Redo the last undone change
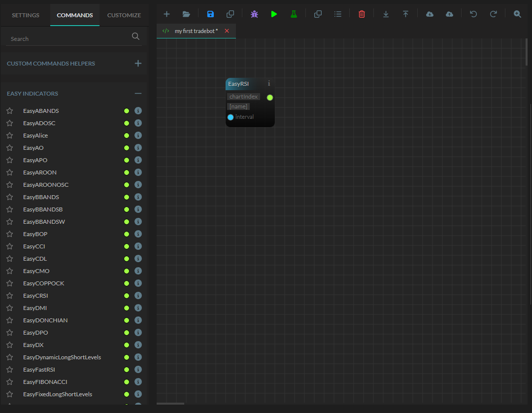The height and width of the screenshot is (413, 532). (x=493, y=14)
